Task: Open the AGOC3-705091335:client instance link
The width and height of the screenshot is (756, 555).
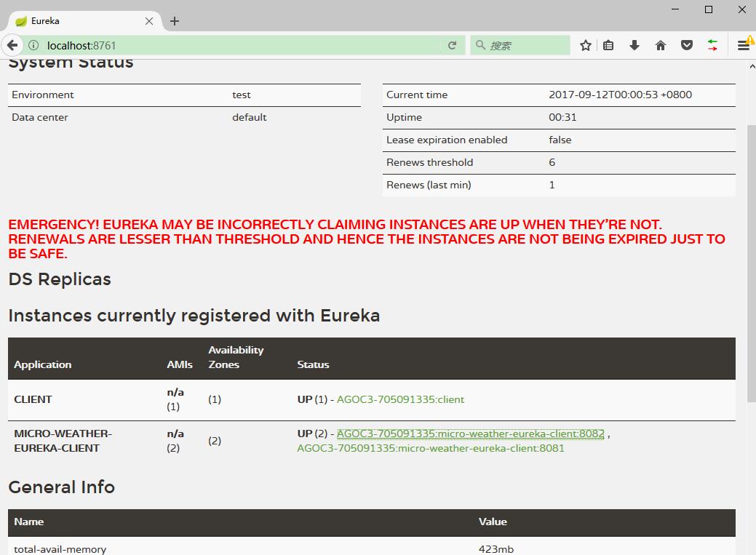Action: [400, 399]
